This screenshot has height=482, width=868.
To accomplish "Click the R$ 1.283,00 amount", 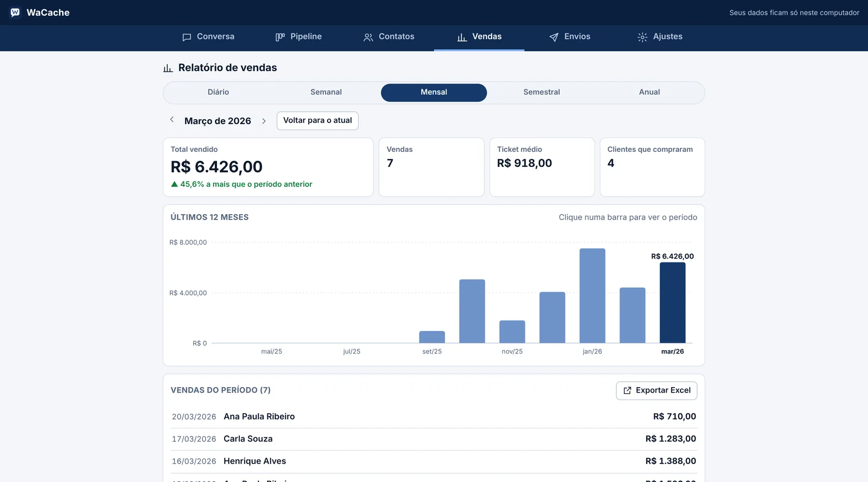I will (x=671, y=439).
